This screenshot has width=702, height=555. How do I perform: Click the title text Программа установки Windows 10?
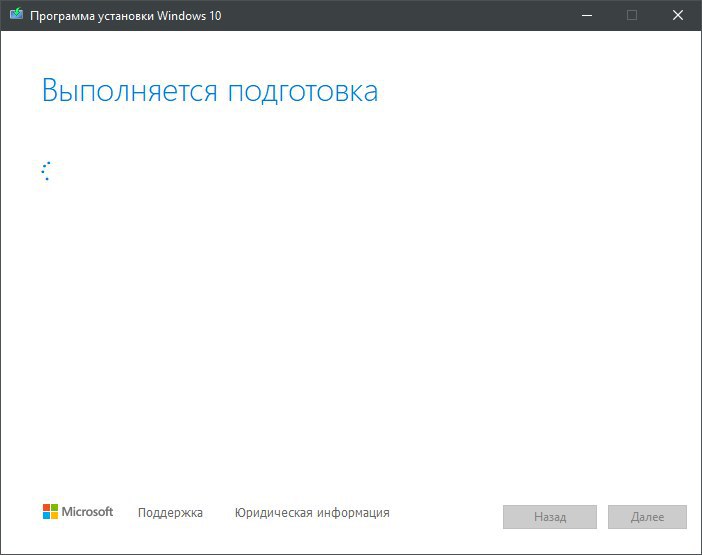coord(126,16)
